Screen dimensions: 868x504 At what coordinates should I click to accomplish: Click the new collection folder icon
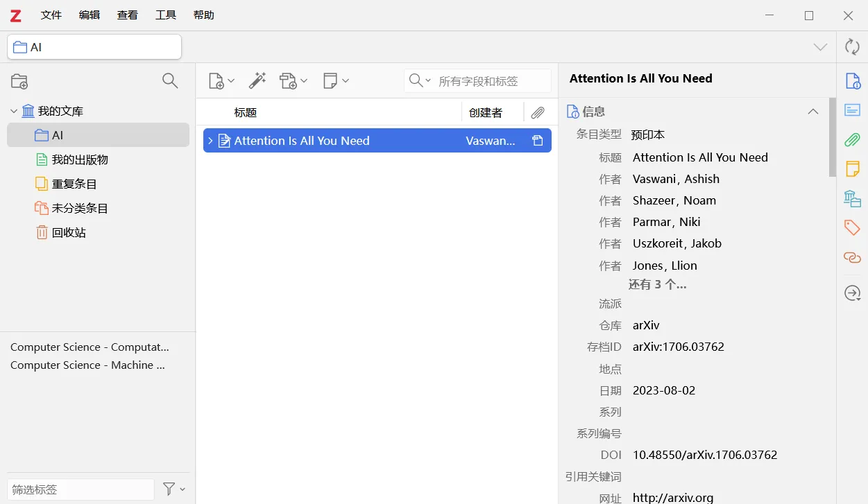[19, 81]
